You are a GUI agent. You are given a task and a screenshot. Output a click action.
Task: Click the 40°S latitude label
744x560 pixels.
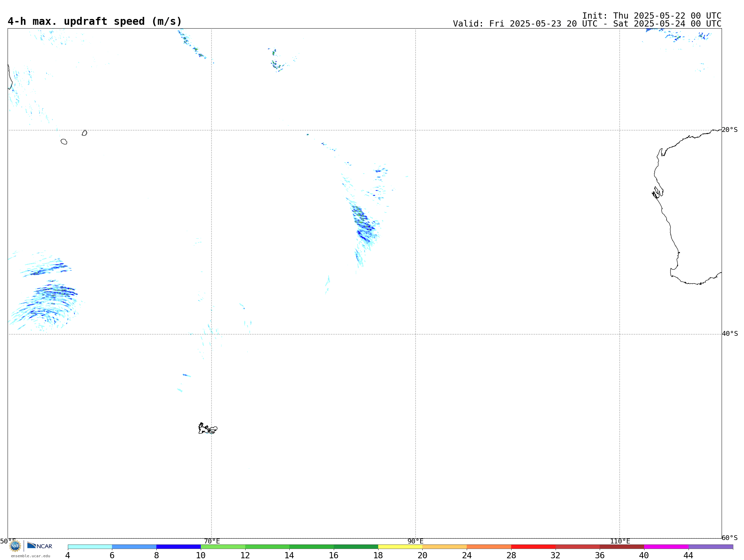(730, 334)
